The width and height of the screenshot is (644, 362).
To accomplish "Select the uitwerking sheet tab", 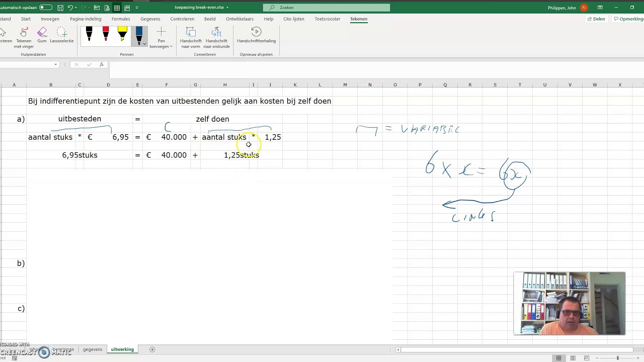I will pos(122,349).
